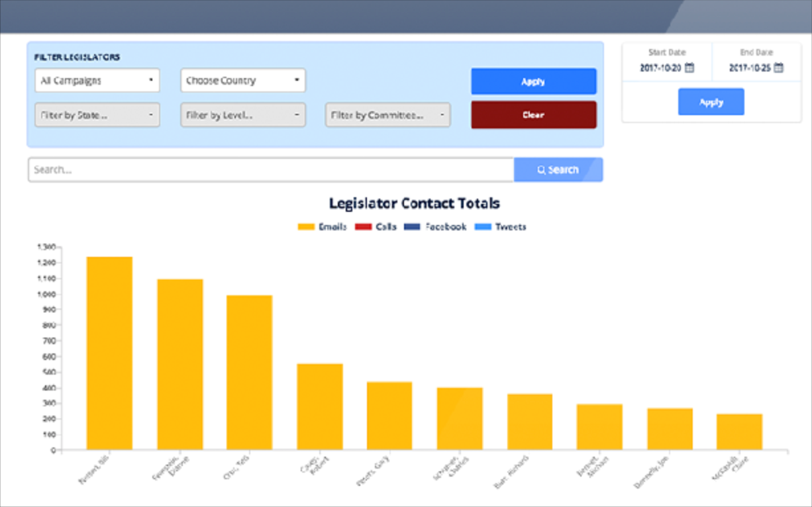Click the Search button
Screen dimensions: 812x507
point(558,169)
